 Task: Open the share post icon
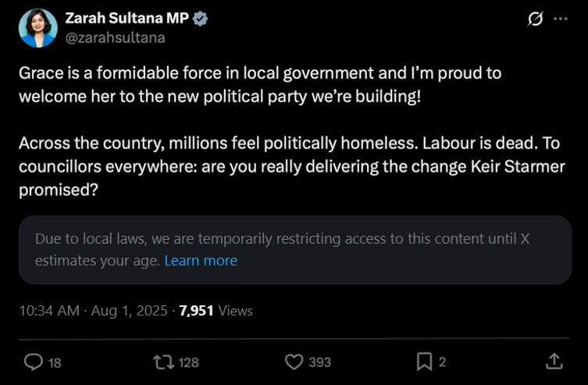tap(554, 362)
